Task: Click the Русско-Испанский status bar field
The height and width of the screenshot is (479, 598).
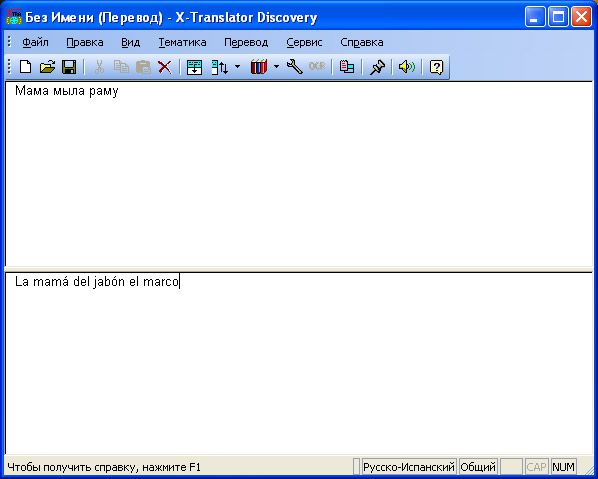Action: (409, 467)
